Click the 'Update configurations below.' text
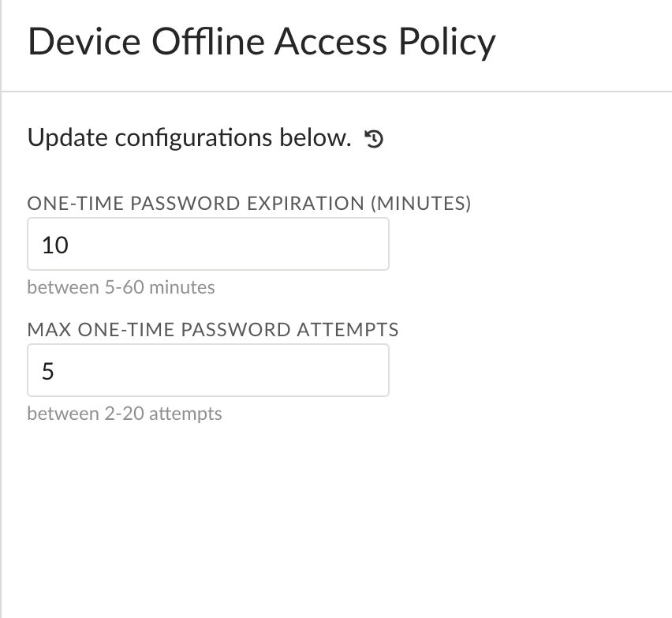 click(189, 138)
